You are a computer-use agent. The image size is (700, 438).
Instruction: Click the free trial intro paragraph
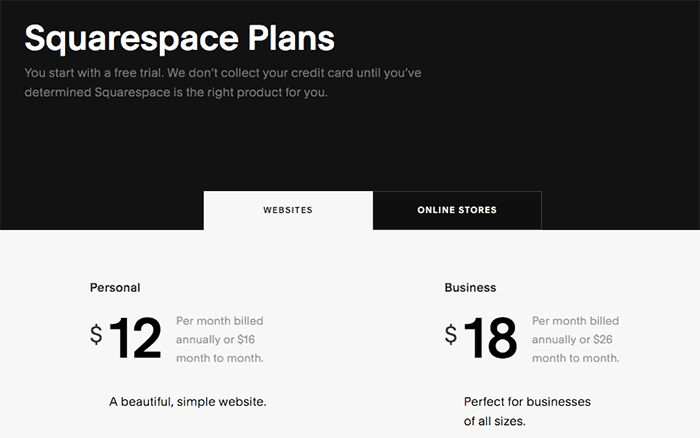pyautogui.click(x=223, y=83)
